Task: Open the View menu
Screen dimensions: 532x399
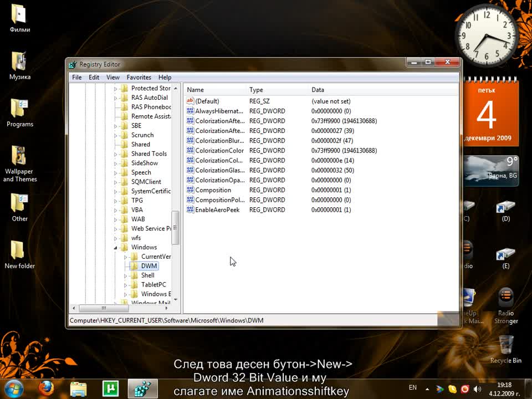Action: [x=113, y=78]
